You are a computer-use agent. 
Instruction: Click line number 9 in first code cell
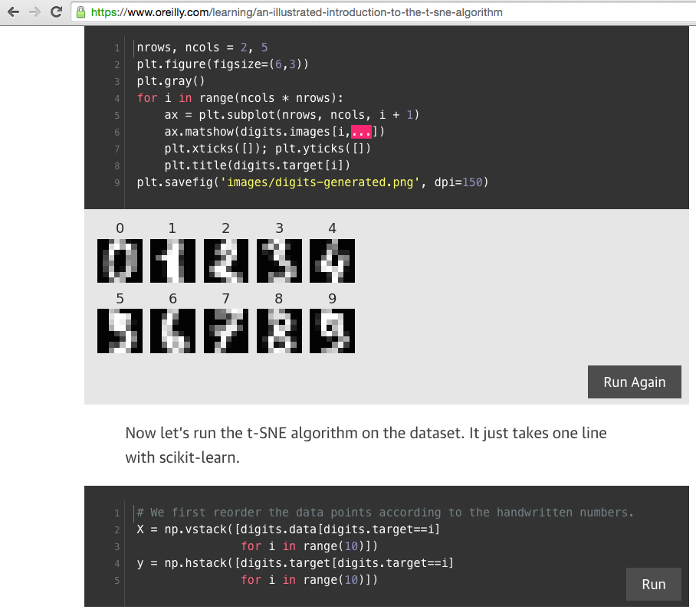(x=117, y=183)
